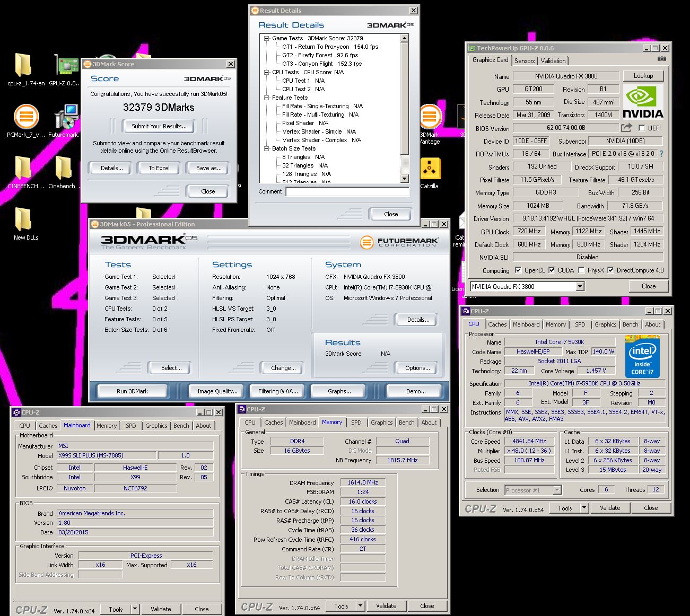This screenshot has width=690, height=616.
Task: Switch to Validation tab in GPU-Z
Action: click(553, 61)
